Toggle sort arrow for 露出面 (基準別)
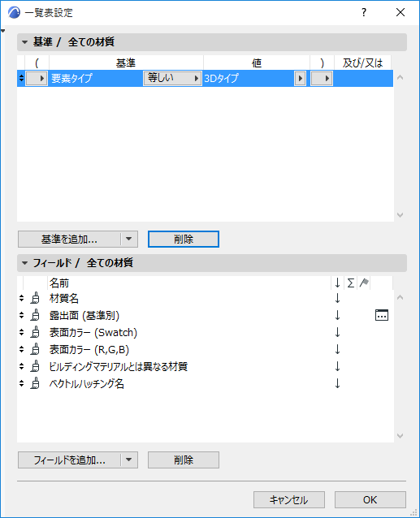The image size is (420, 518). 337,315
